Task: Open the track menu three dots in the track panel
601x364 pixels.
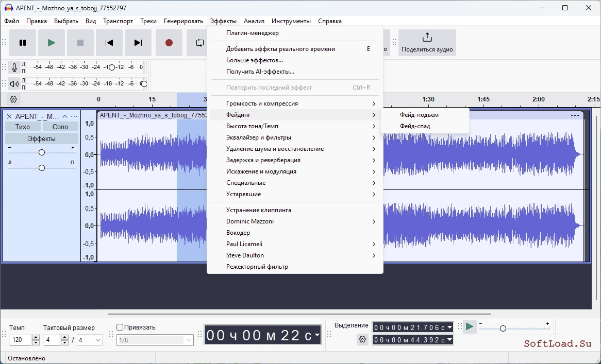Action: tap(74, 116)
